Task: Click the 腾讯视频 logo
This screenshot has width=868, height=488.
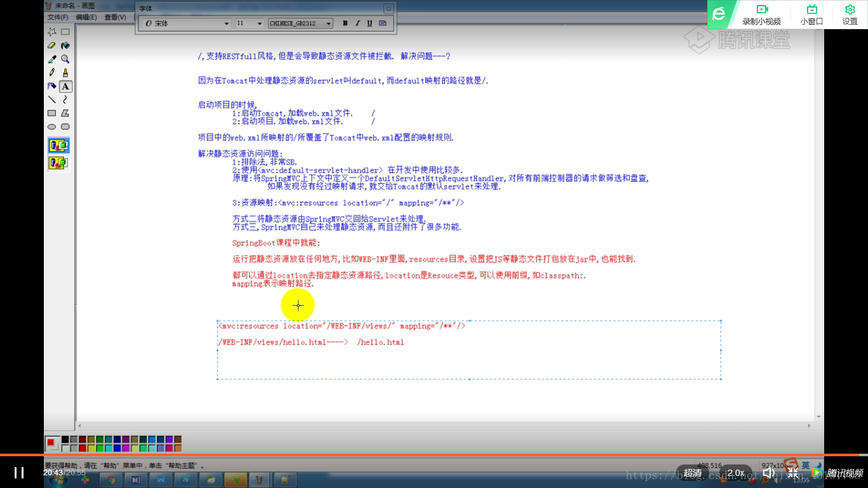Action: click(837, 473)
